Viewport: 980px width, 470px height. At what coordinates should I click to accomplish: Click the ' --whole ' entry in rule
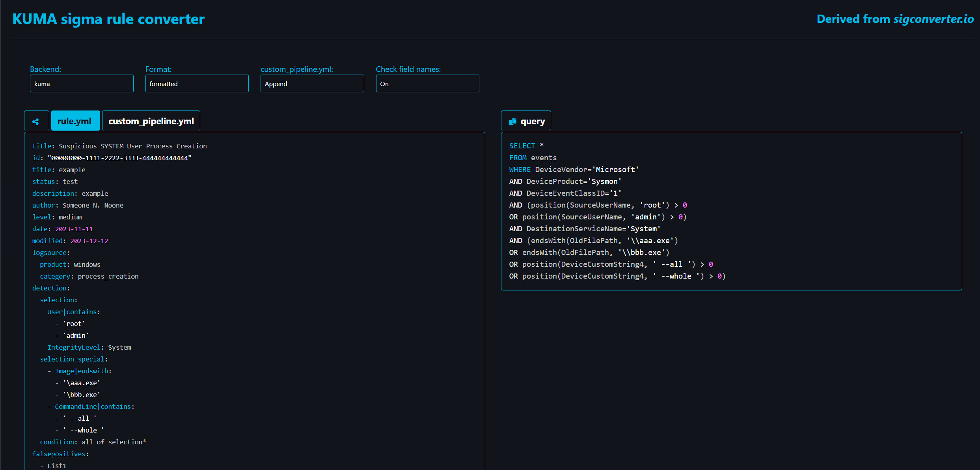(x=84, y=430)
